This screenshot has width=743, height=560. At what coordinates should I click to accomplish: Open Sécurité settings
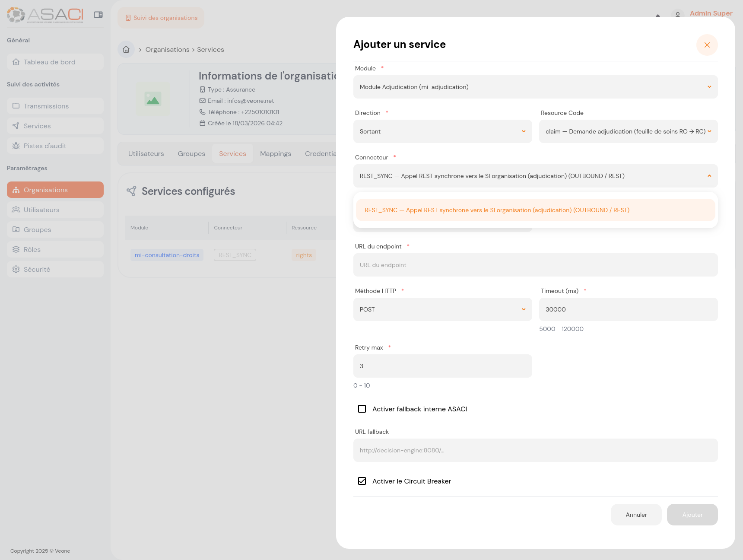[38, 269]
